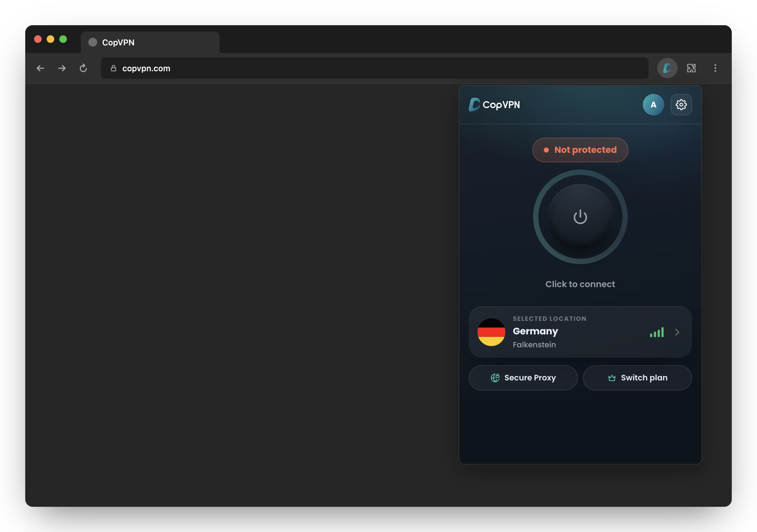
Task: Click the Germany flag icon
Action: (491, 332)
